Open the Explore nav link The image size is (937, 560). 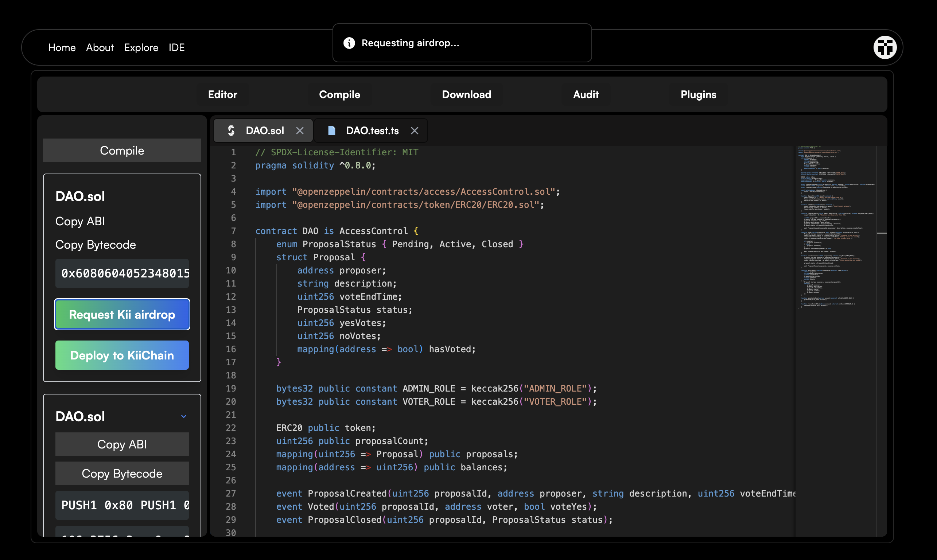tap(141, 47)
